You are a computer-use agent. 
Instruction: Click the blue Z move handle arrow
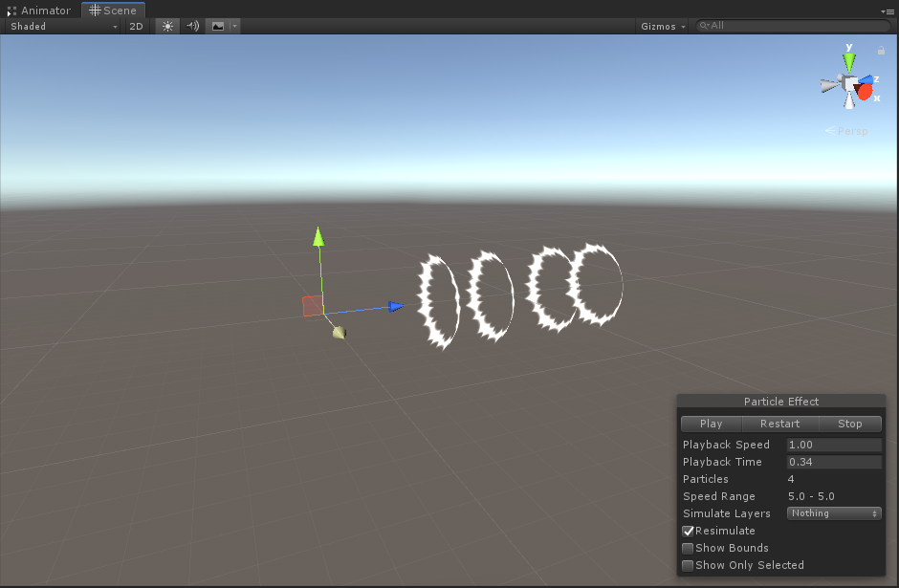point(396,307)
